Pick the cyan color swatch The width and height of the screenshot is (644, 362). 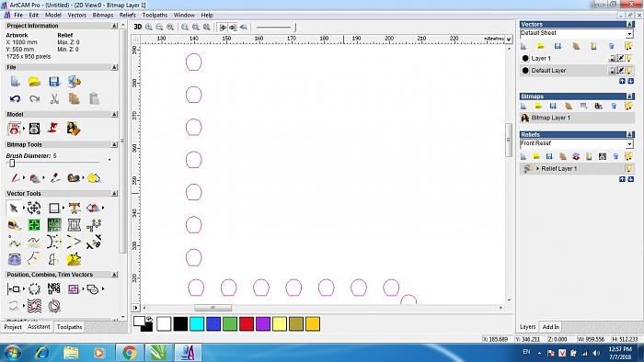(197, 324)
